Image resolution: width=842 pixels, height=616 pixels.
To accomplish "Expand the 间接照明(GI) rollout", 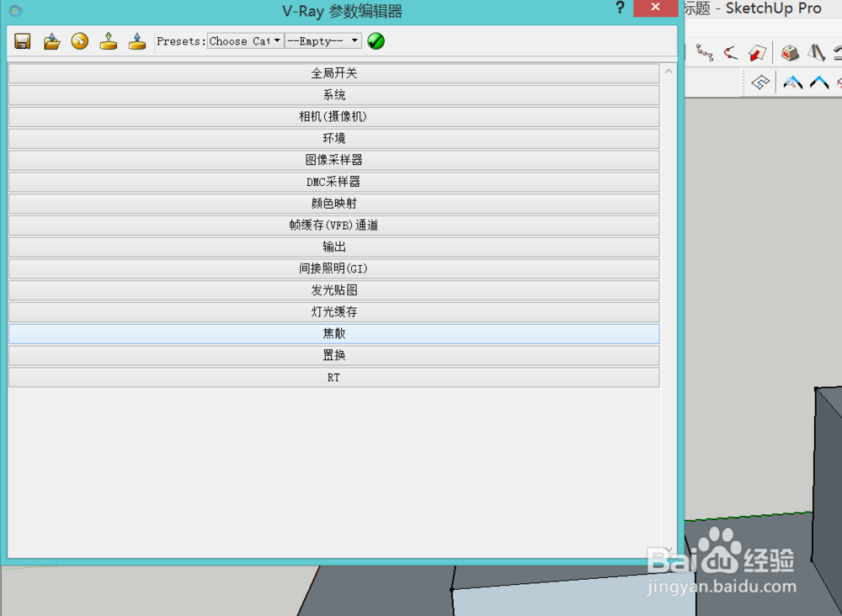I will [x=334, y=268].
